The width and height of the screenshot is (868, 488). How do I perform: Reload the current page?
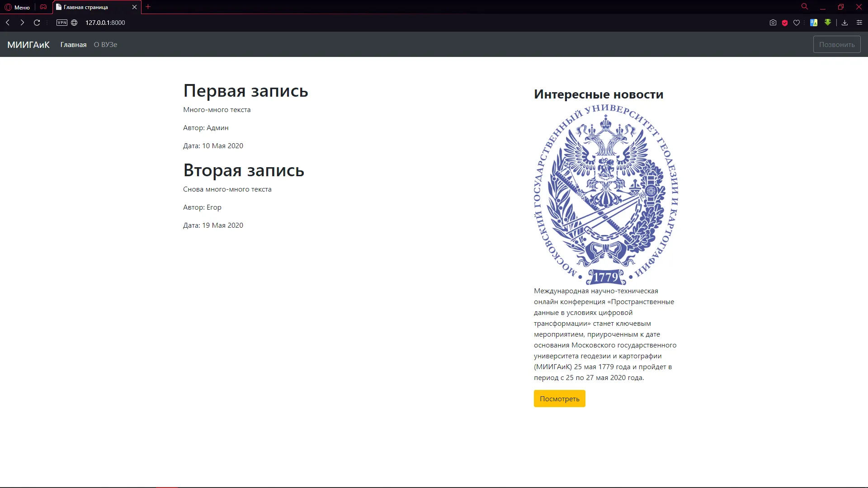click(x=37, y=23)
